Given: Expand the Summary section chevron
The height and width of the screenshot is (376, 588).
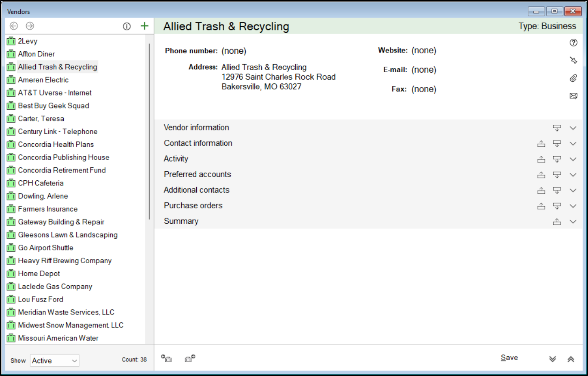Looking at the screenshot, I should 573,222.
